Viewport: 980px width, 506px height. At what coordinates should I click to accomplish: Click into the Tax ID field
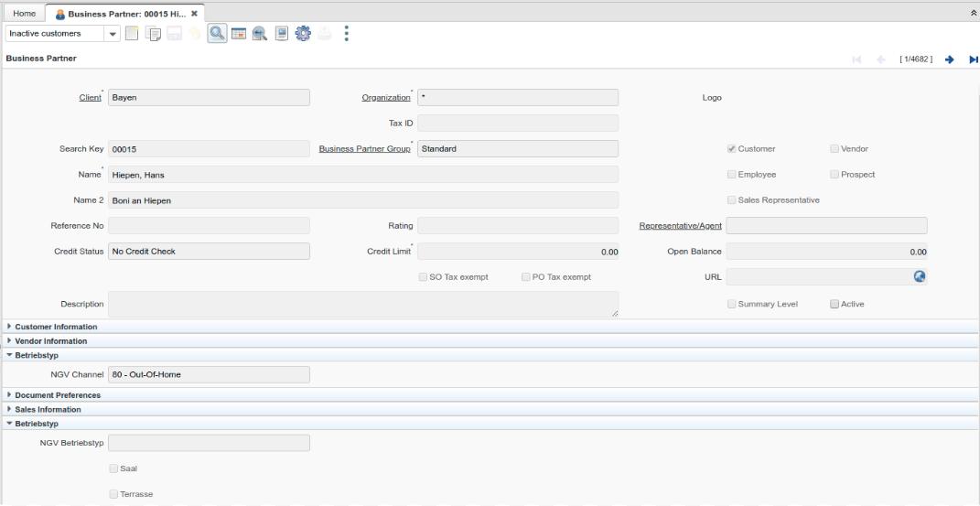coord(518,123)
